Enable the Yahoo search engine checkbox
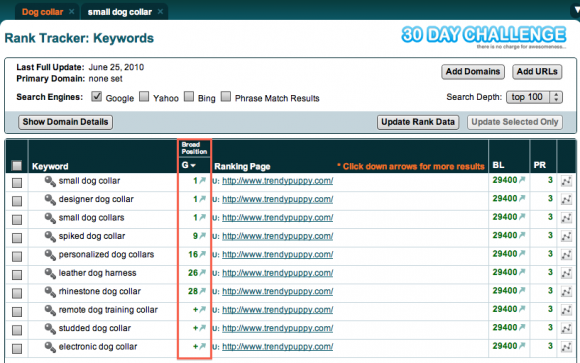This screenshot has width=580, height=363. point(144,97)
